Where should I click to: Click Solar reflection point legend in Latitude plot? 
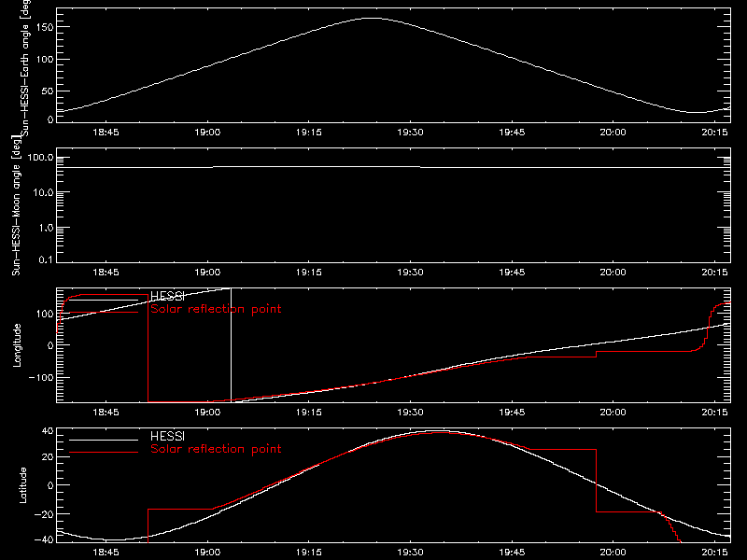click(x=216, y=449)
